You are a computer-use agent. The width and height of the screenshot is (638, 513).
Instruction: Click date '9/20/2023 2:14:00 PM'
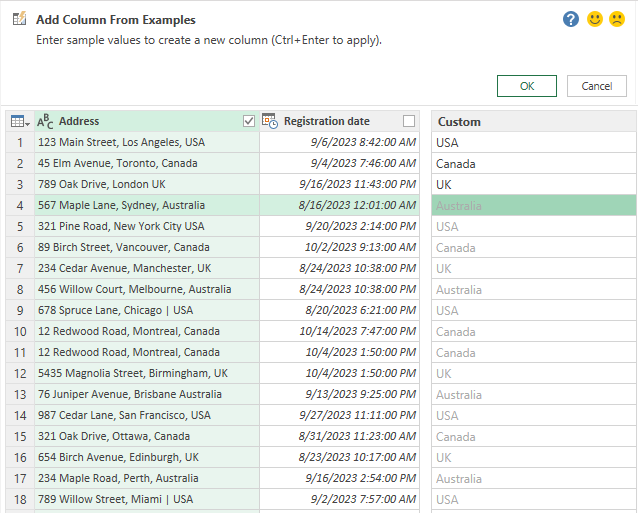[x=339, y=227]
